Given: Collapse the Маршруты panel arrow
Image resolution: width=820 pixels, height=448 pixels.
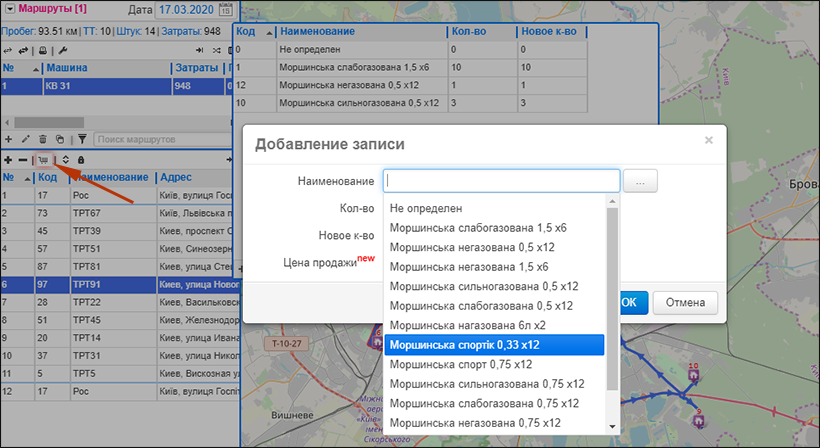Looking at the screenshot, I should (10, 9).
